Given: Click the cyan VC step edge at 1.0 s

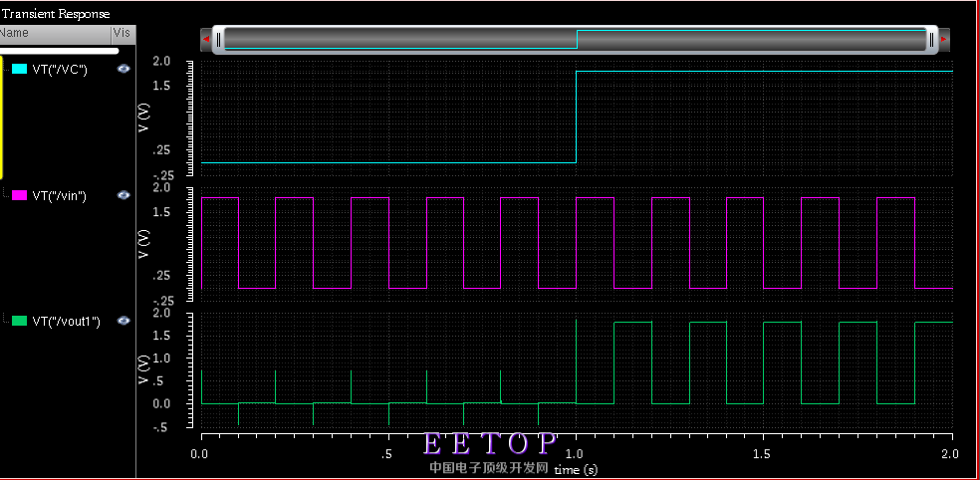Looking at the screenshot, I should [576, 117].
